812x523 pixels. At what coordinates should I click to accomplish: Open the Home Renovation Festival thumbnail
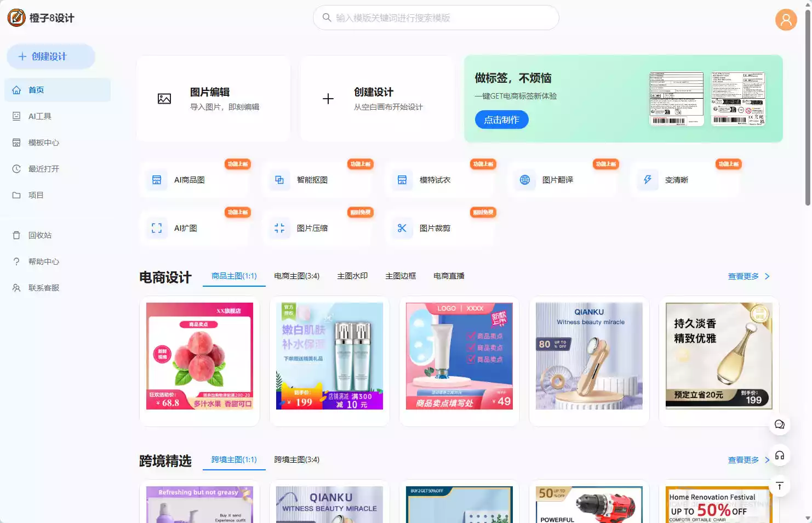click(x=719, y=504)
